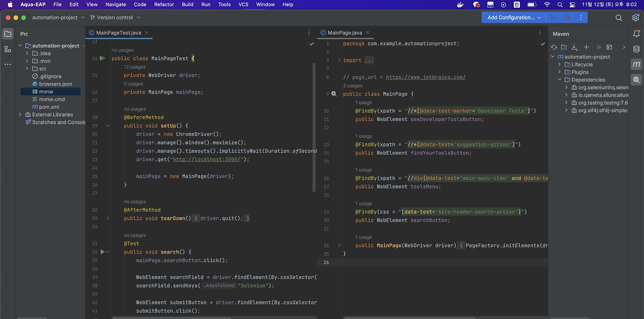Open the jetbrains.com page URL link
Viewport: 644px width, 319px height.
[426, 77]
